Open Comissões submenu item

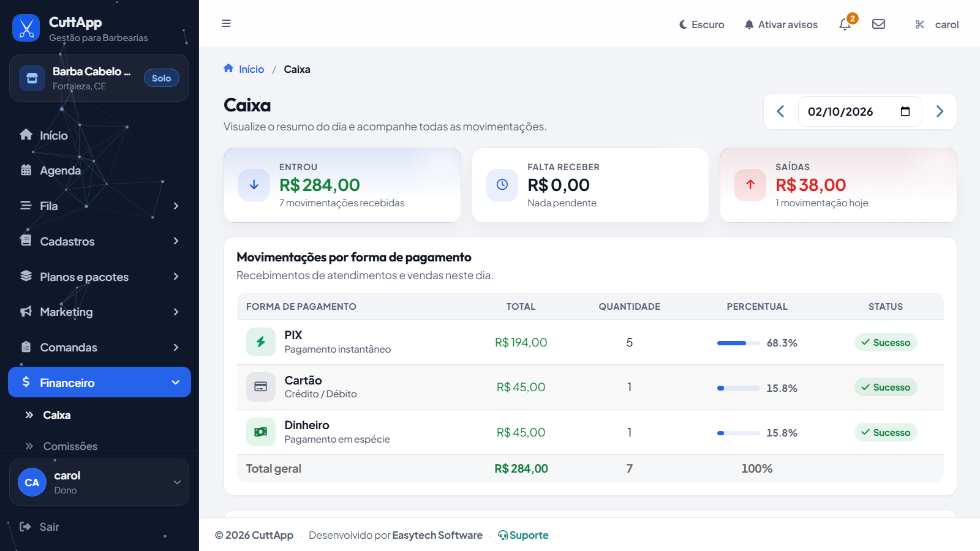tap(61, 446)
